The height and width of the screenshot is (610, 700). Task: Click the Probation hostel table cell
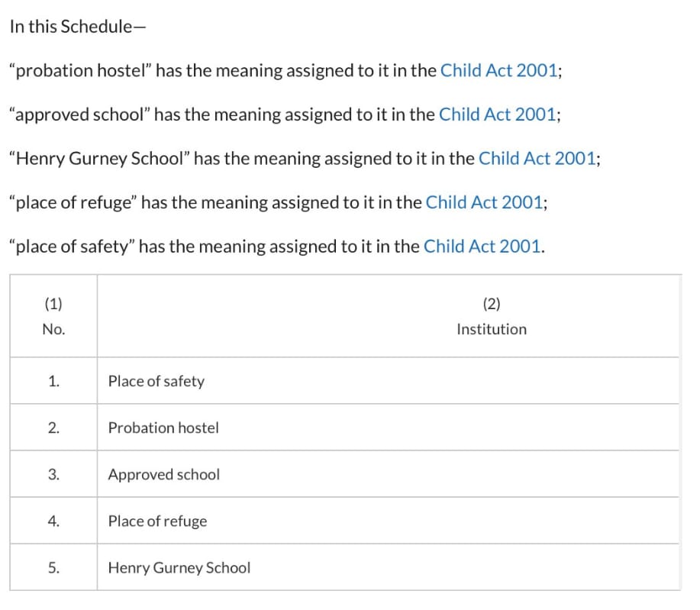388,428
